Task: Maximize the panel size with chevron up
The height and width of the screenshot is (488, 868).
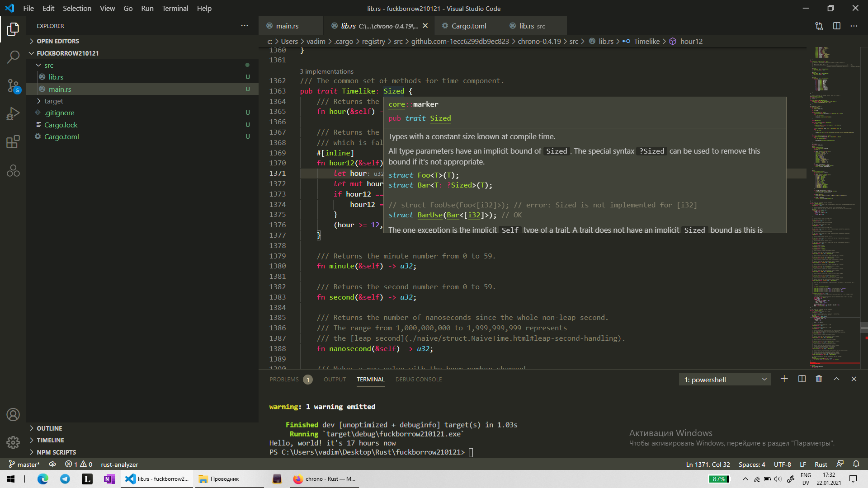Action: 836,379
